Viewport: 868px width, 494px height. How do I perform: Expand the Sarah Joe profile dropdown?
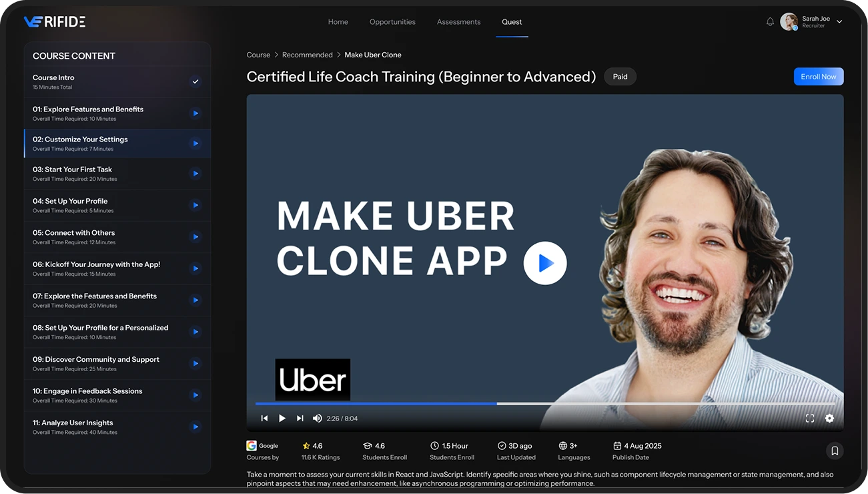pyautogui.click(x=839, y=22)
